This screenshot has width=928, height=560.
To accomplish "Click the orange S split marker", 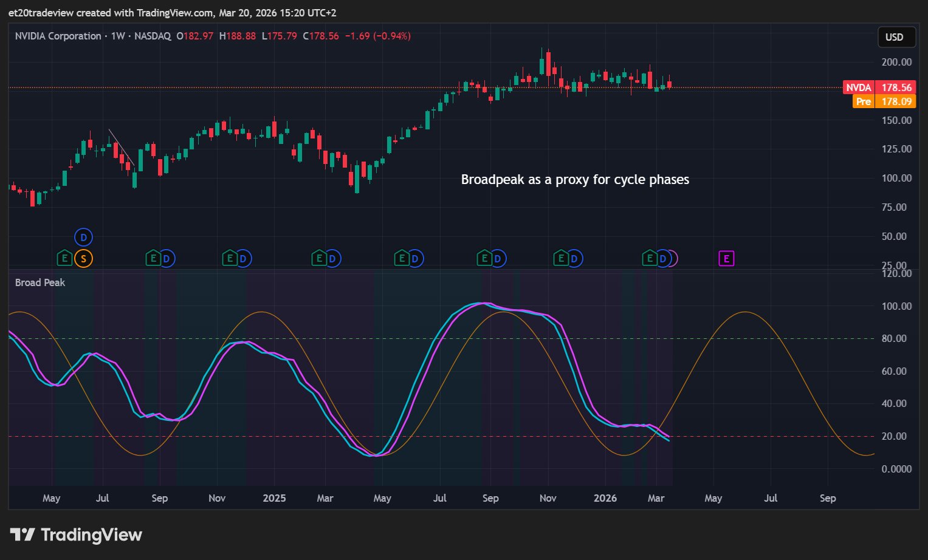I will [x=83, y=259].
